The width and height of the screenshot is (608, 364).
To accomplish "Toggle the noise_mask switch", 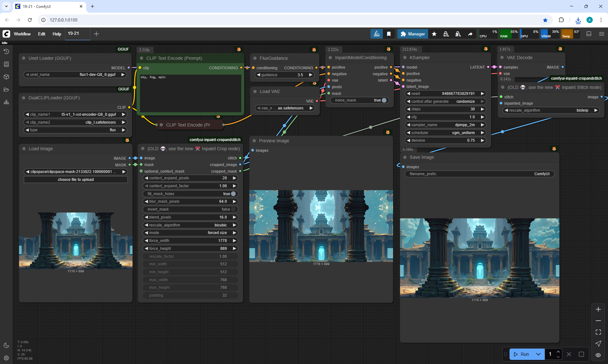I will [384, 100].
